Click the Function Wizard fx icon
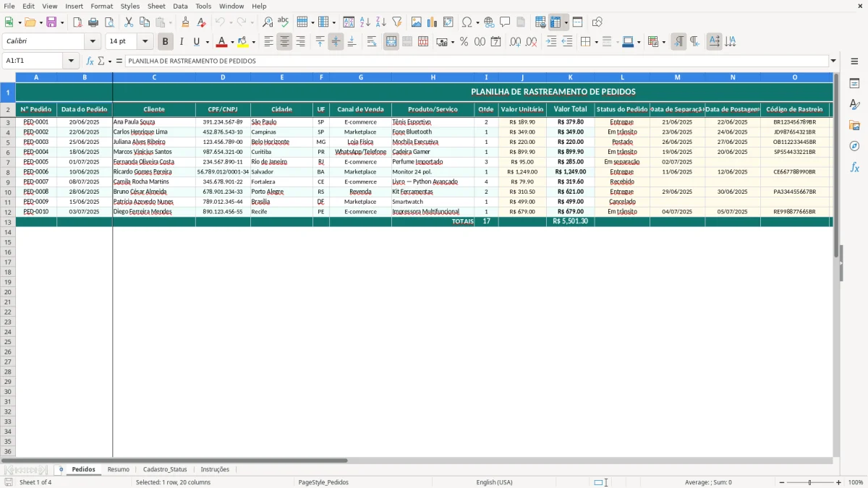868x488 pixels. click(90, 61)
